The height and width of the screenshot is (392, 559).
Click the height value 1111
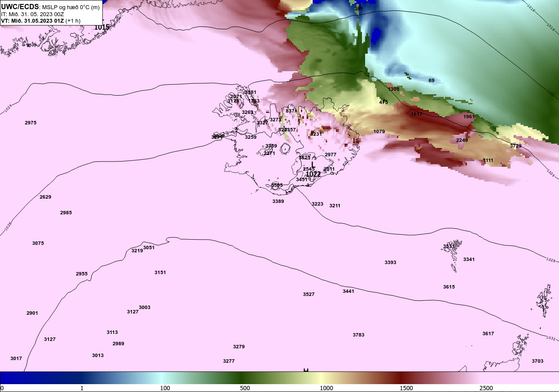tap(488, 160)
